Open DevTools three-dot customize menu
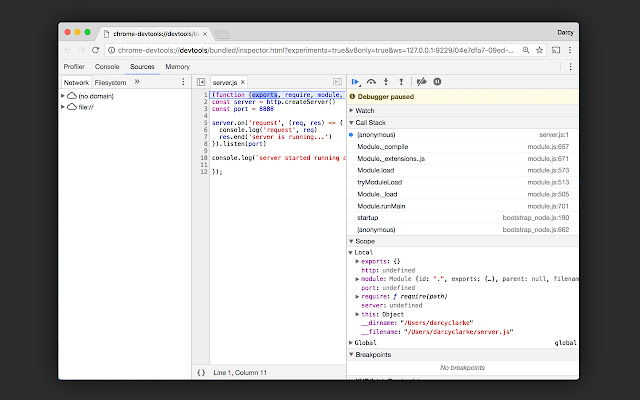The width and height of the screenshot is (640, 400). pos(569,67)
